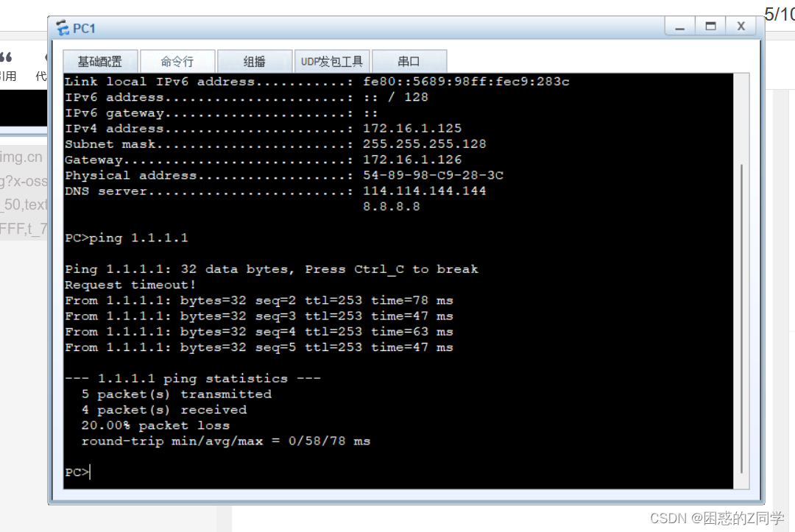The image size is (795, 532).
Task: Click the PC1 title text
Action: pos(84,29)
